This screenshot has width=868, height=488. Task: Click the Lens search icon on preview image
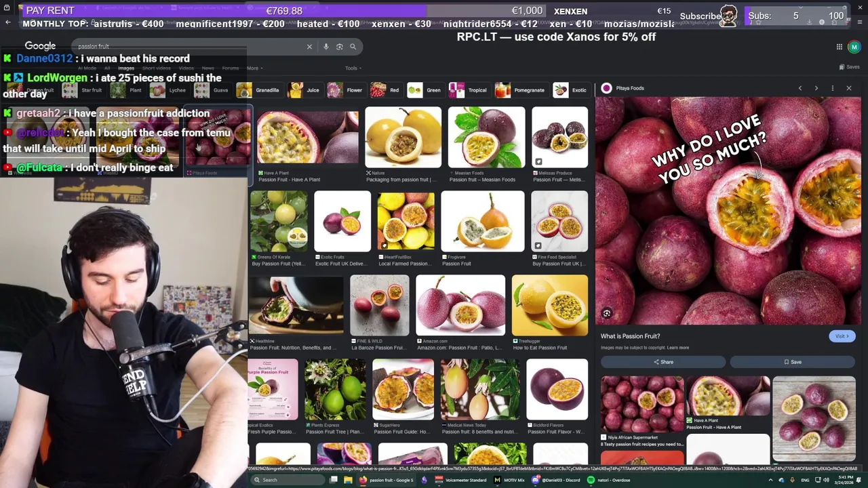click(x=607, y=313)
